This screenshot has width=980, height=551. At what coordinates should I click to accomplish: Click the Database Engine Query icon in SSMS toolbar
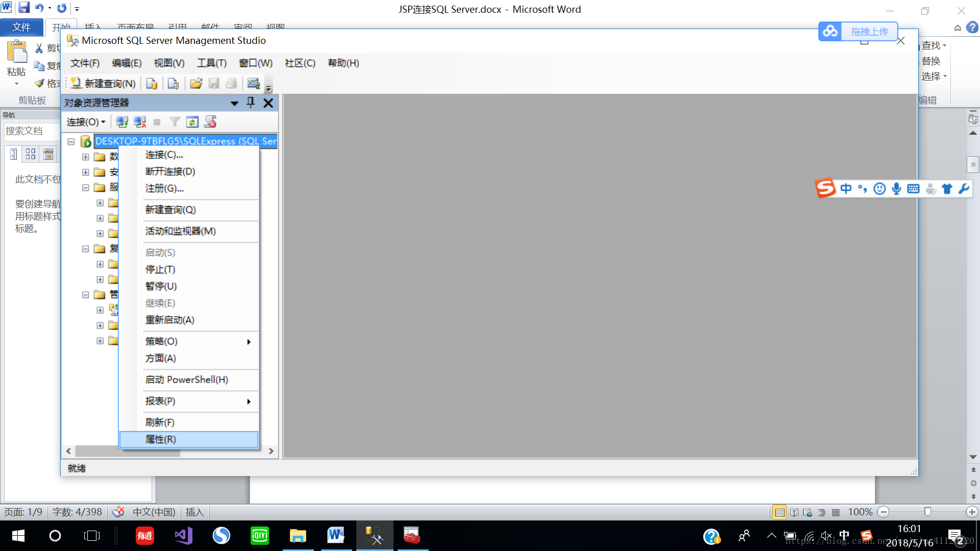click(x=152, y=84)
